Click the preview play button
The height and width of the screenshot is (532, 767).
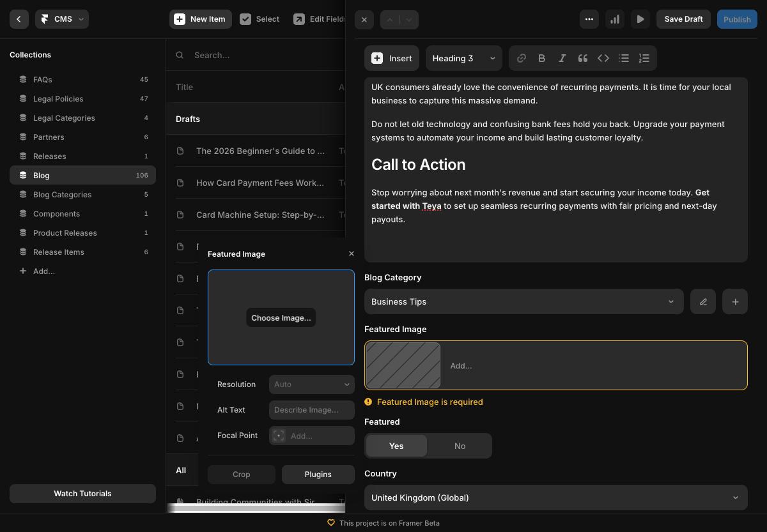640,19
